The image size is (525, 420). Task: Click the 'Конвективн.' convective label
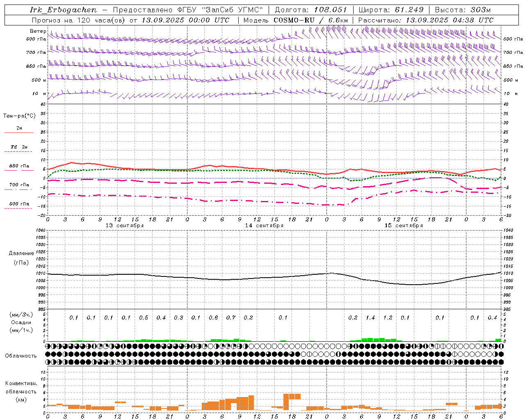point(21,383)
